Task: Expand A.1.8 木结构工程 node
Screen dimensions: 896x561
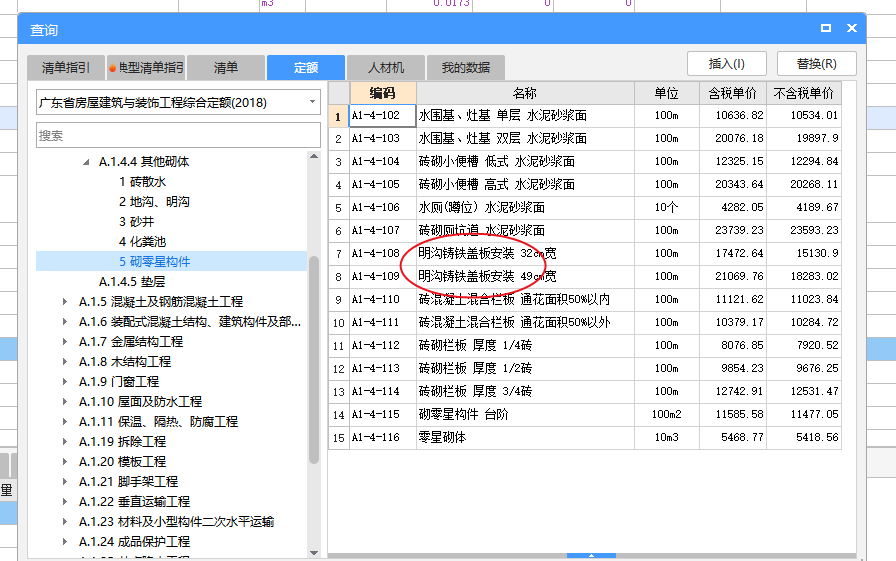Action: click(x=65, y=362)
